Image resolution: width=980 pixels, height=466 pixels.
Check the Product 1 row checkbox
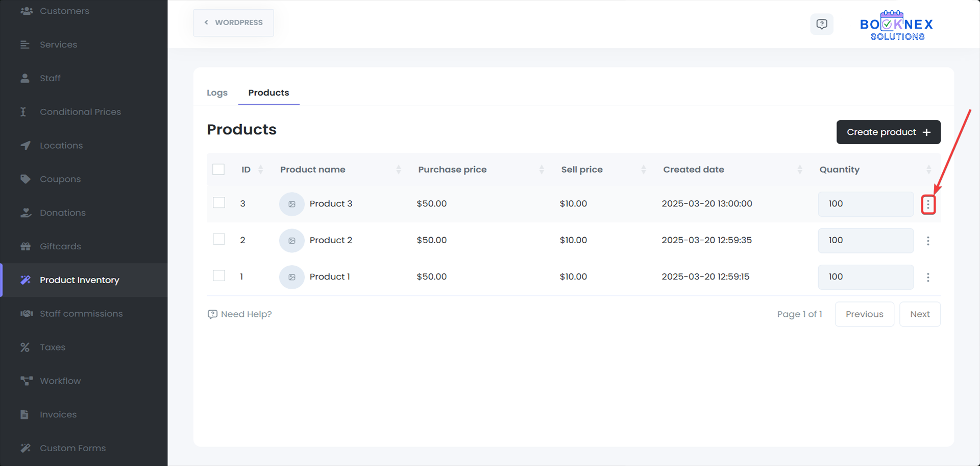pos(219,276)
